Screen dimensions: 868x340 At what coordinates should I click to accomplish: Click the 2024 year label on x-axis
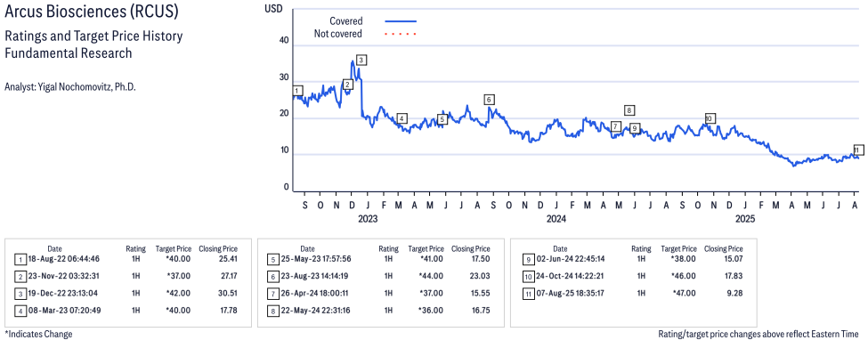pos(557,219)
